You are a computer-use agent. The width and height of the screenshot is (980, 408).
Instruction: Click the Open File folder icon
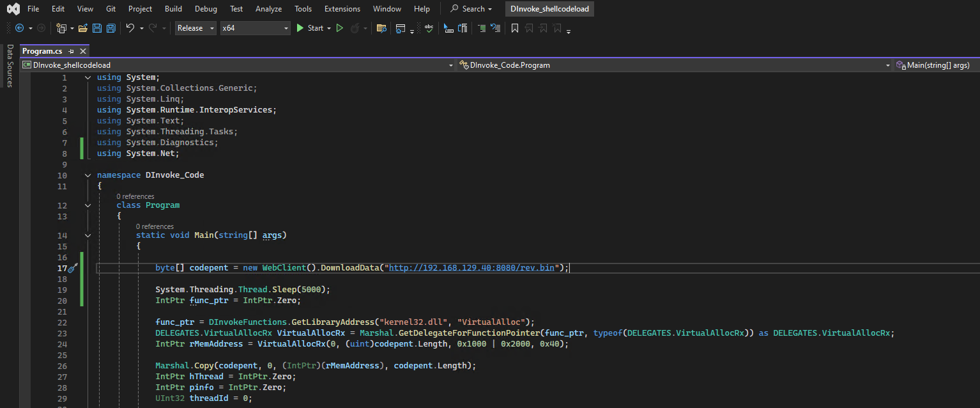83,28
